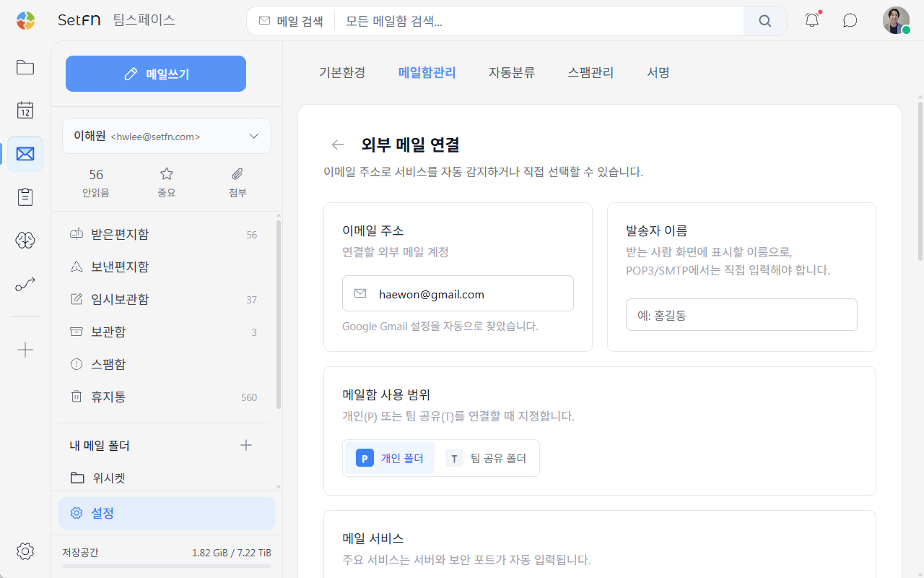The height and width of the screenshot is (578, 924).
Task: Click the 메일 서비스 section heading
Action: pyautogui.click(x=372, y=538)
